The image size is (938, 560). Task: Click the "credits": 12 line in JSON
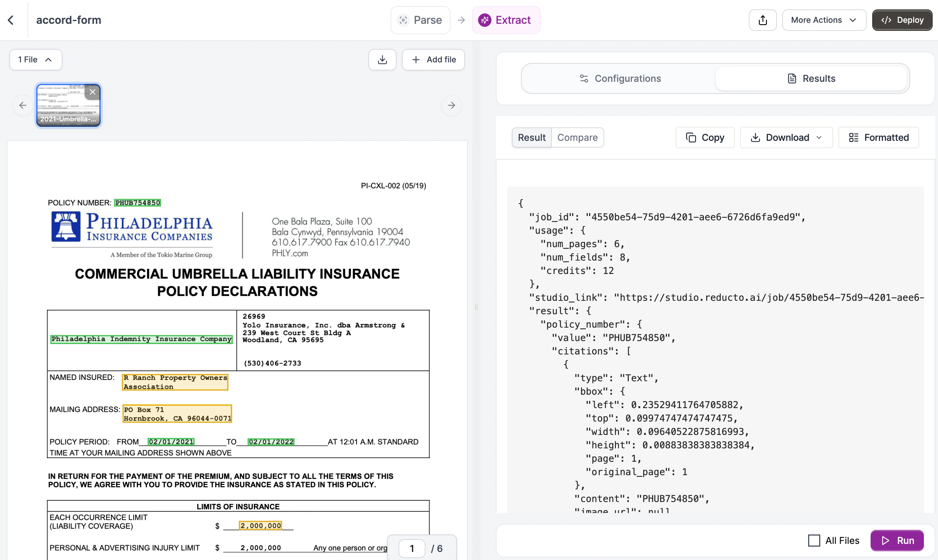577,271
